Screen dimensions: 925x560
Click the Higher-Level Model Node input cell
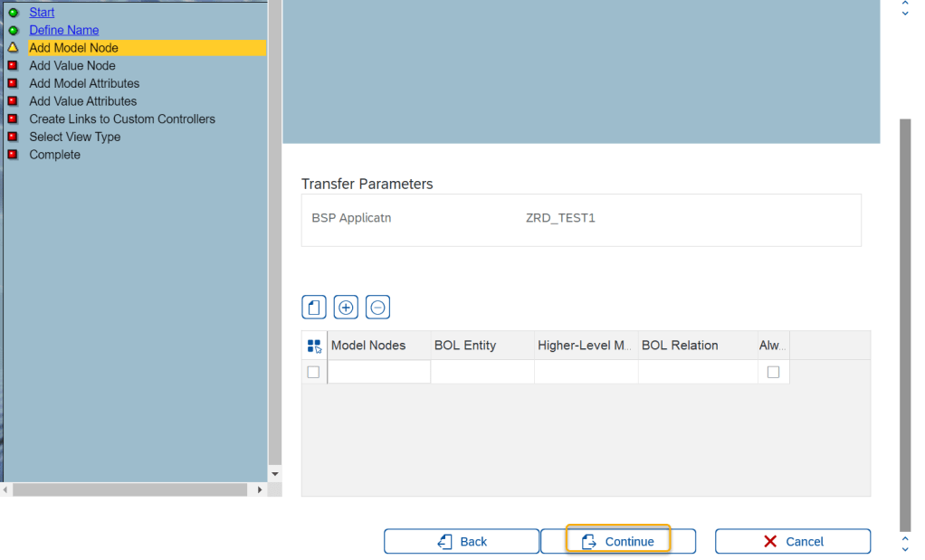586,372
